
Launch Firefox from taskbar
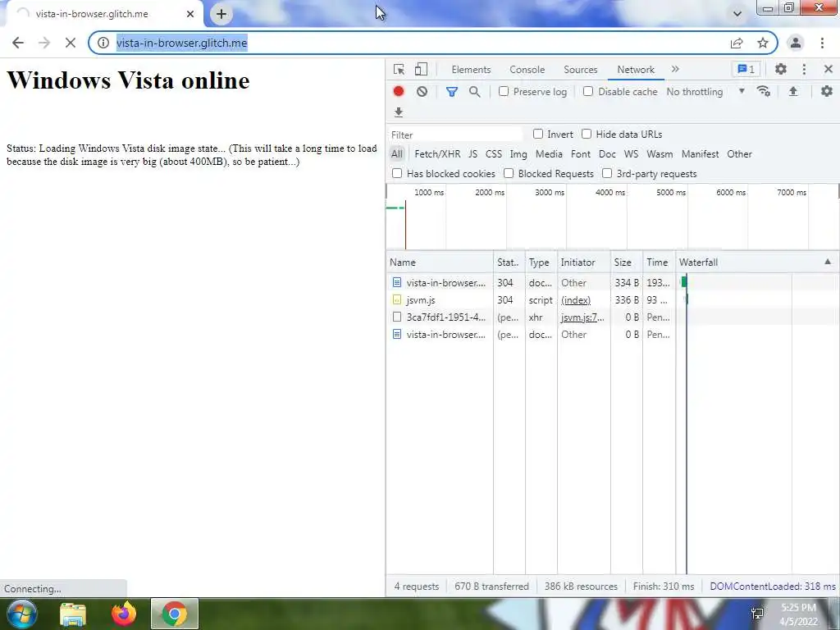coord(124,614)
